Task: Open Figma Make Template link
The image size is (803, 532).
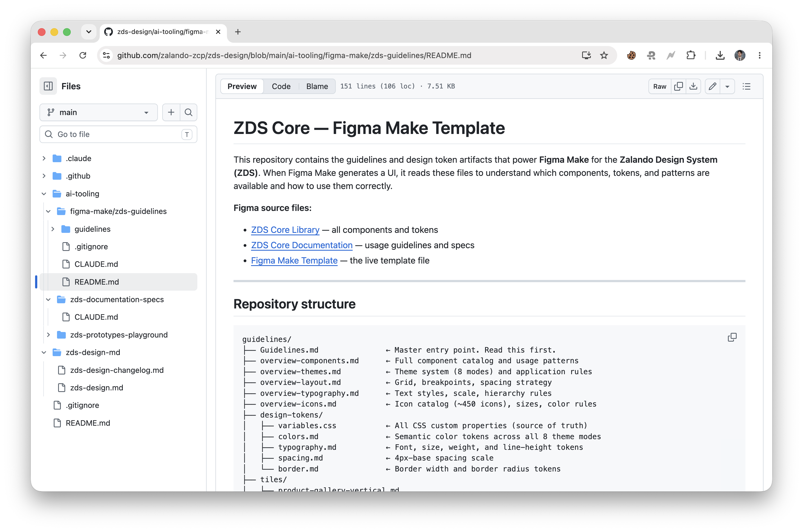Action: pos(294,261)
